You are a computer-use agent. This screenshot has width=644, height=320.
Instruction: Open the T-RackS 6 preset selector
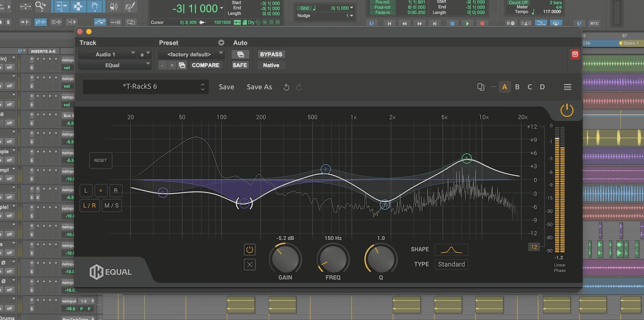(x=146, y=87)
